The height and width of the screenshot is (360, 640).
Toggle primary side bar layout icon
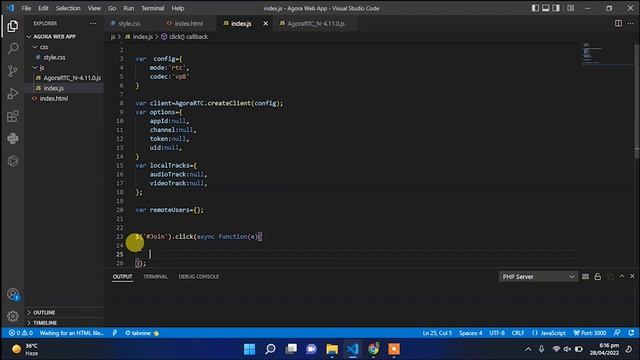(535, 8)
